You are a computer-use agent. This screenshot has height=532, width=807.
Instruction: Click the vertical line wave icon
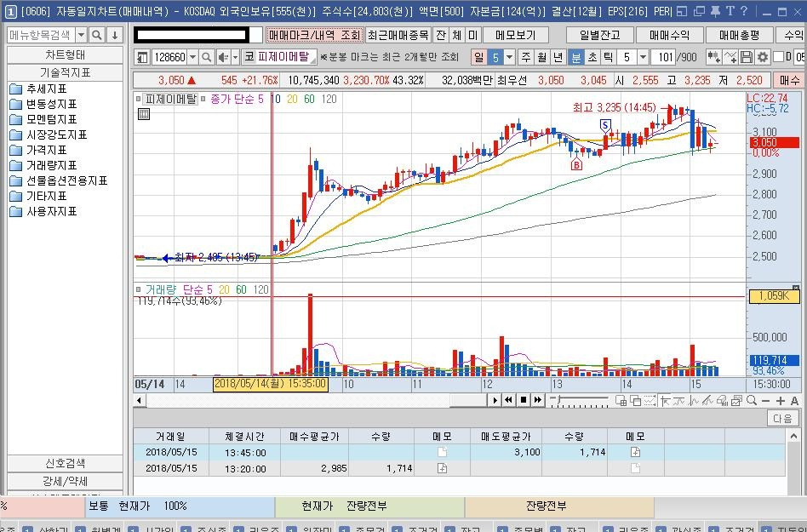(694, 400)
